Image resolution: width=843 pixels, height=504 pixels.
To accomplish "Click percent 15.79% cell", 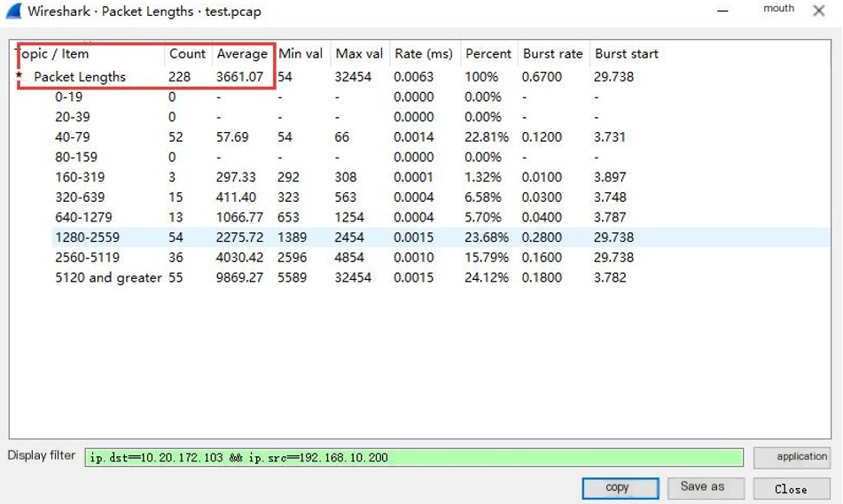I will [x=487, y=258].
